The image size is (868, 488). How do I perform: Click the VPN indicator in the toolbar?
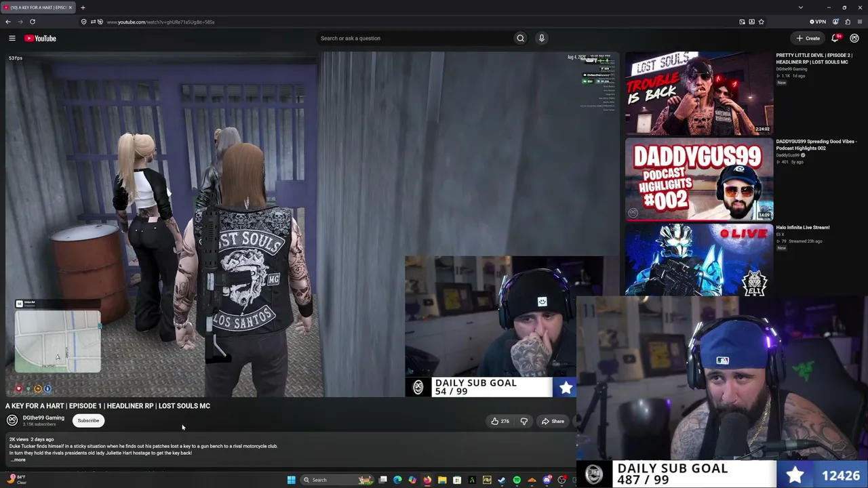[x=818, y=22]
